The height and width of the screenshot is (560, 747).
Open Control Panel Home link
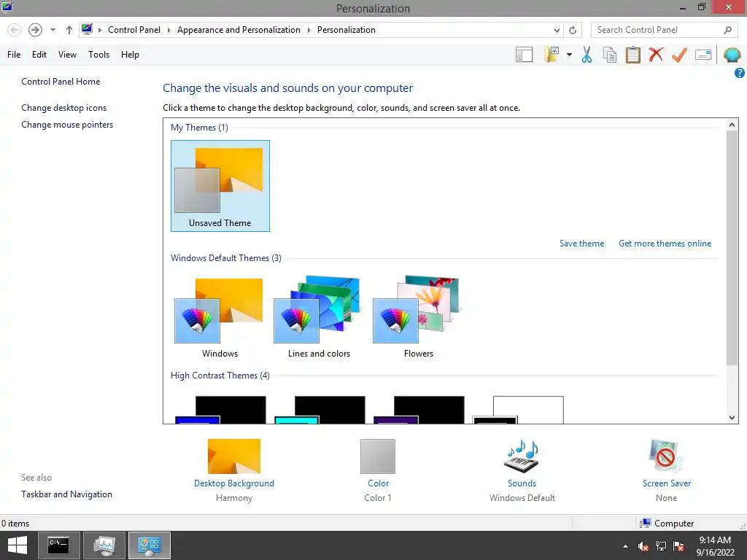(61, 82)
